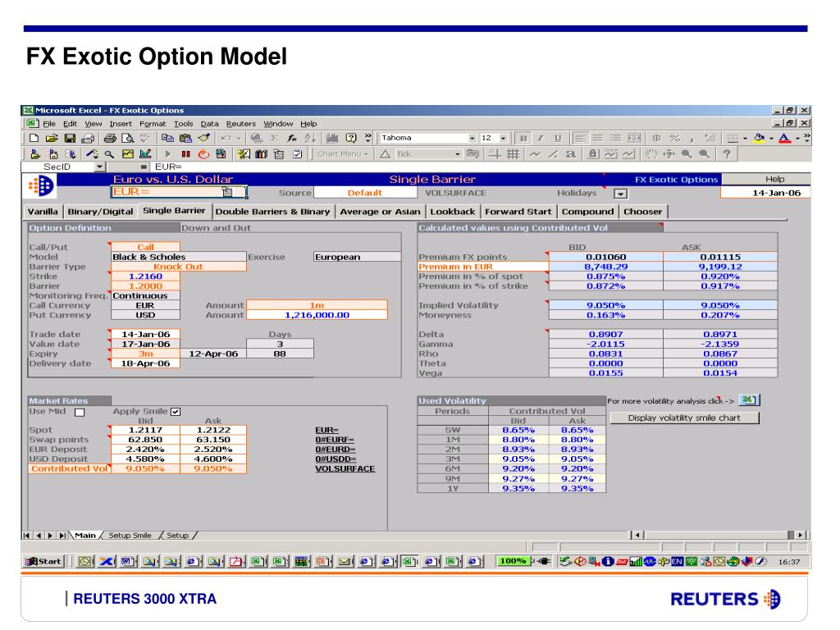Click the Print icon in the toolbar

(x=110, y=138)
